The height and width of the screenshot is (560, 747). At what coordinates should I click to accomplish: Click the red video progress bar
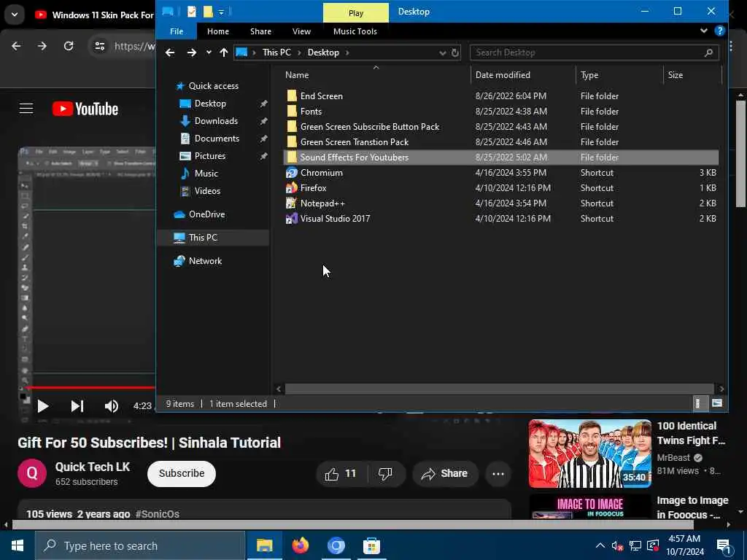click(x=90, y=388)
